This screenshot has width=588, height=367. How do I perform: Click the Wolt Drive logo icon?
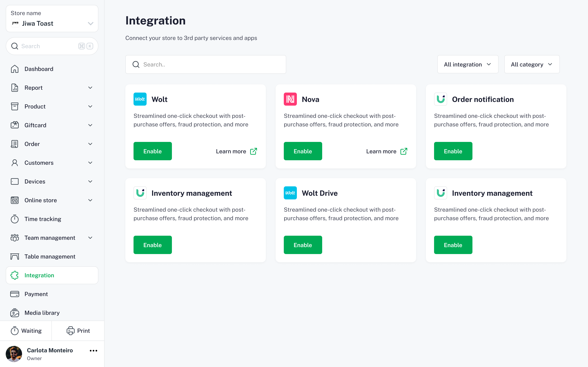click(x=290, y=193)
